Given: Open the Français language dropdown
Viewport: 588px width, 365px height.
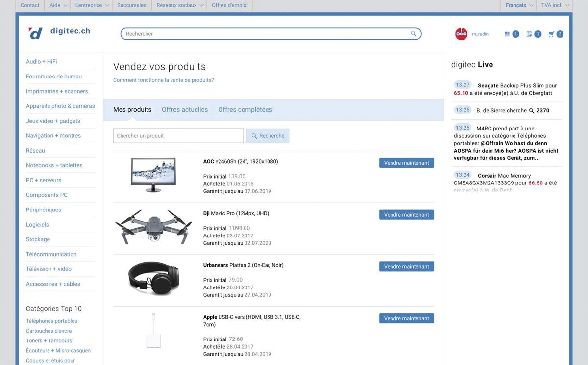Looking at the screenshot, I should (519, 5).
